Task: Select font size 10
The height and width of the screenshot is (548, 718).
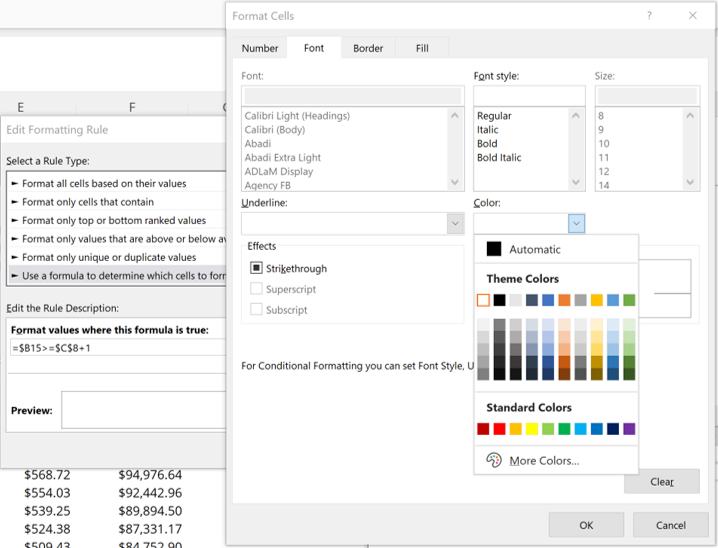Action: pos(604,144)
